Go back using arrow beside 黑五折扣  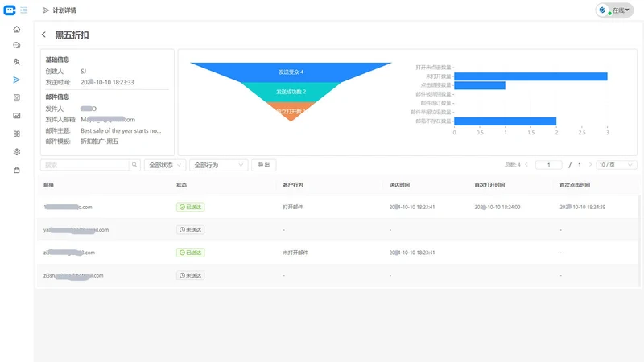(x=44, y=35)
